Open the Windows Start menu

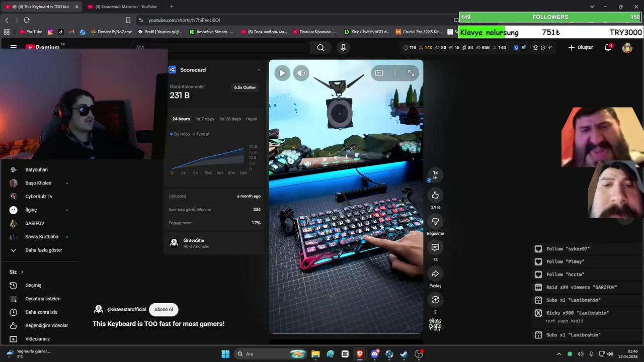[x=225, y=354]
